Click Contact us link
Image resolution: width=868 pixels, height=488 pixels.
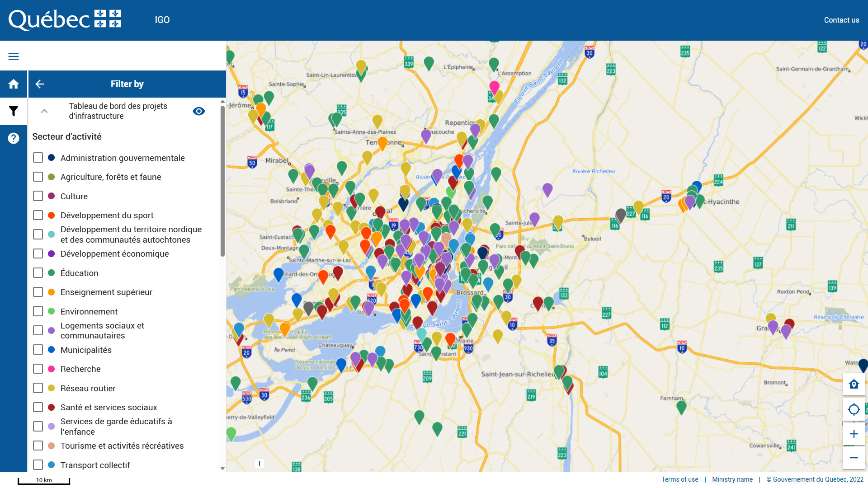point(841,20)
